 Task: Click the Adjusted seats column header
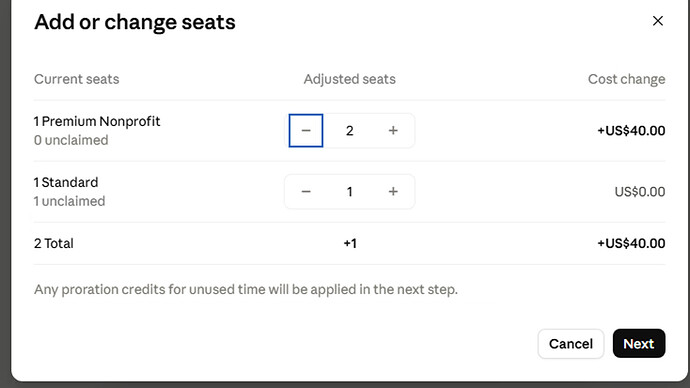[x=349, y=79]
